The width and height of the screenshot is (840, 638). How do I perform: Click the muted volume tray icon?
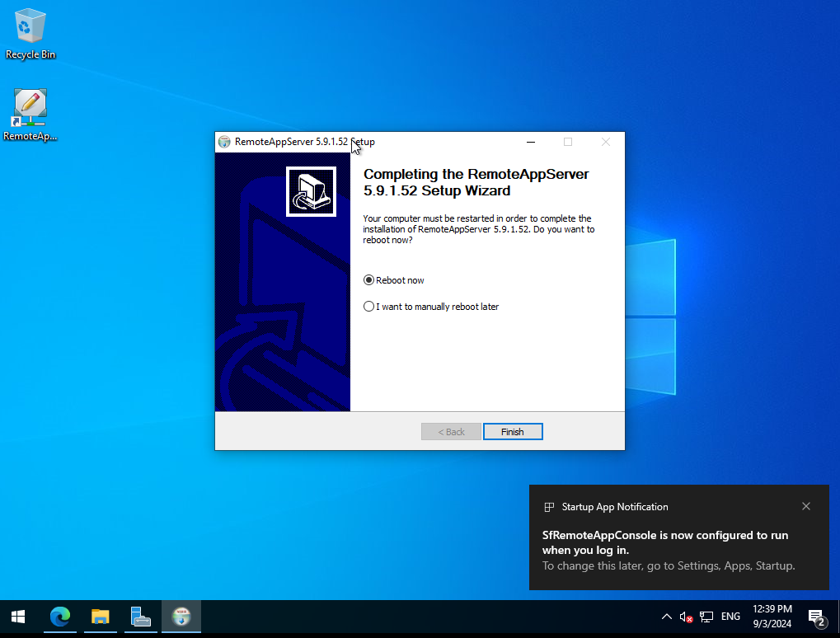click(686, 617)
